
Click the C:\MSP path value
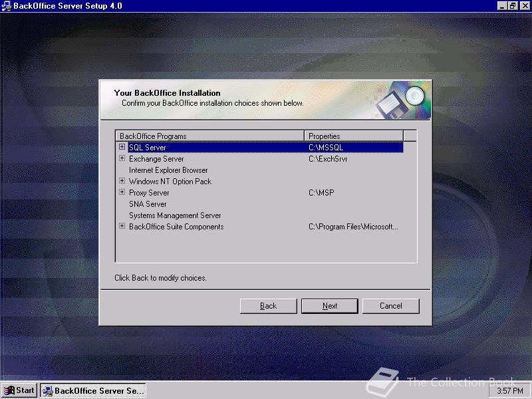coord(321,193)
